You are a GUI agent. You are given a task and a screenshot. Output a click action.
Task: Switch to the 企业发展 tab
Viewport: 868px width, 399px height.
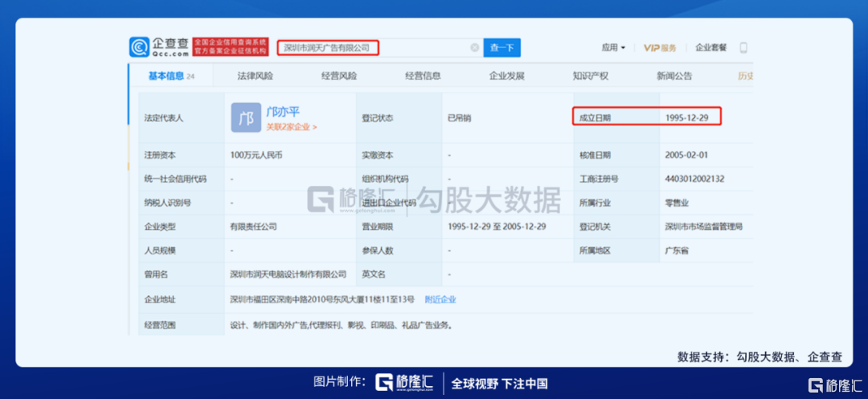coord(506,76)
